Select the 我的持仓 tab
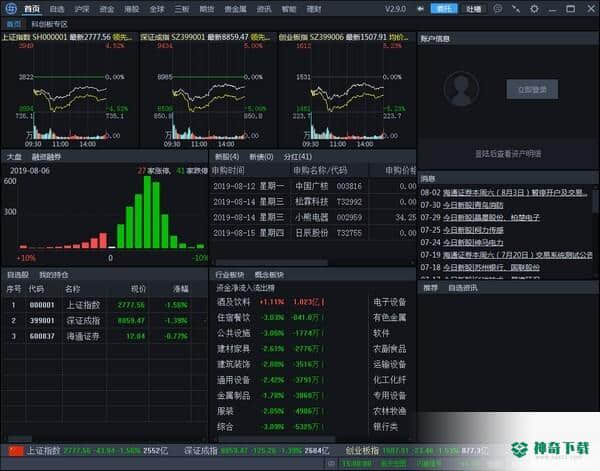The height and width of the screenshot is (471, 600). pos(54,275)
